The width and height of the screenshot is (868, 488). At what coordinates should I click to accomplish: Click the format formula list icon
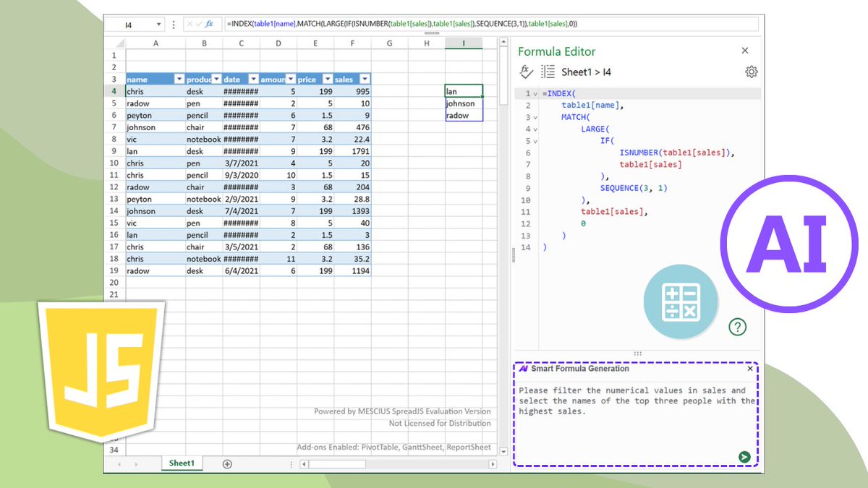[x=548, y=72]
